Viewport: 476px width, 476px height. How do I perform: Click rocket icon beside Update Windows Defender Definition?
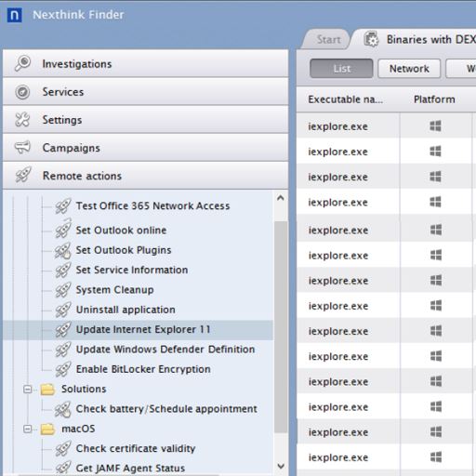point(63,350)
